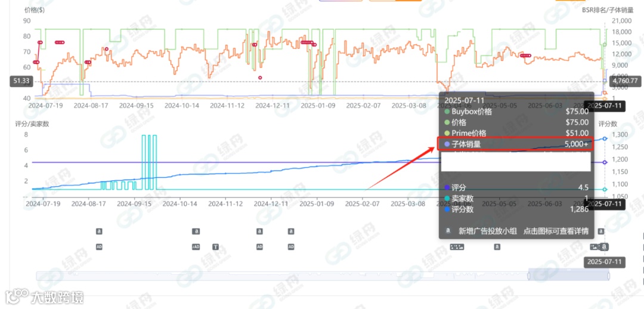Click the 评分数 1,286 tooltip row
Image resolution: width=644 pixels, height=309 pixels.
(516, 209)
